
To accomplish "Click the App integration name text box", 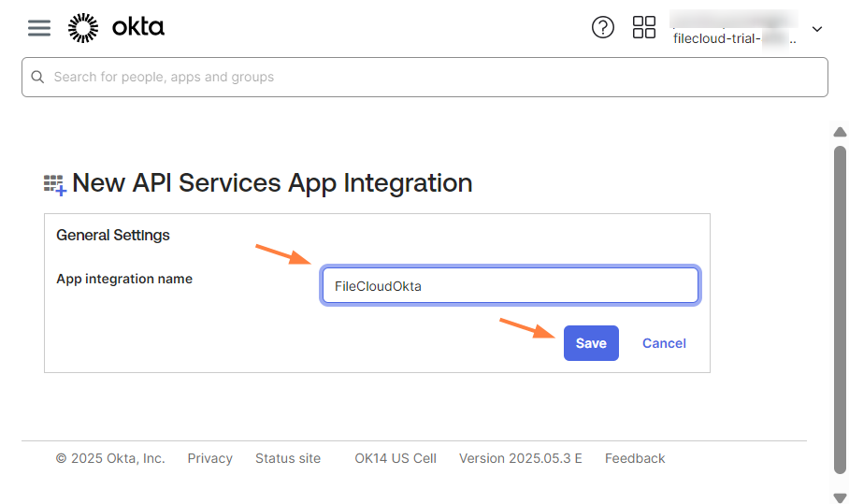I will pos(510,286).
